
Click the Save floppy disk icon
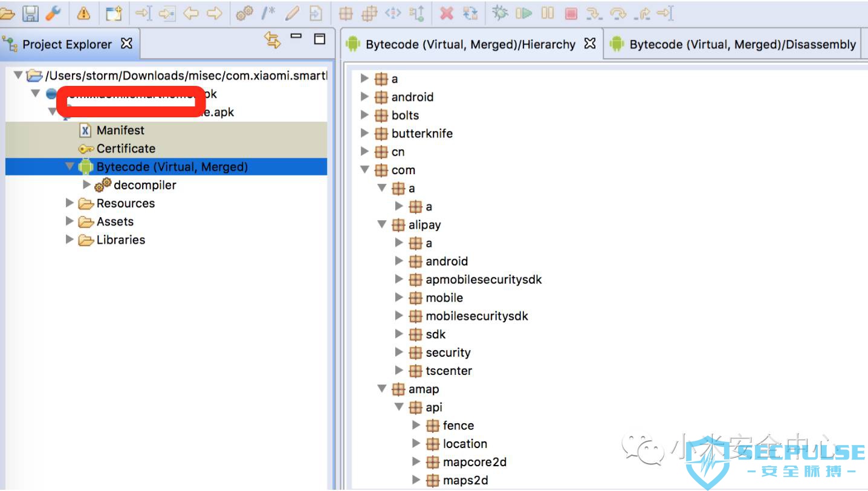pos(31,13)
